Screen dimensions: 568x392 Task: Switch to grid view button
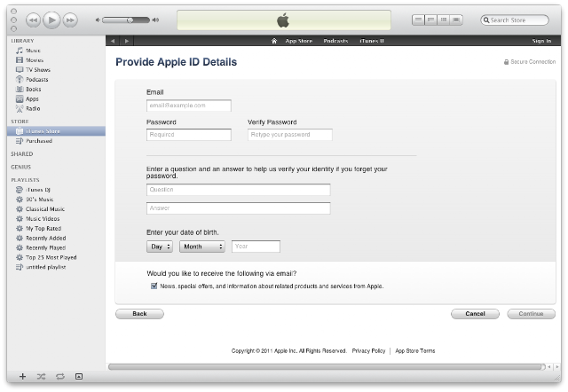point(444,20)
